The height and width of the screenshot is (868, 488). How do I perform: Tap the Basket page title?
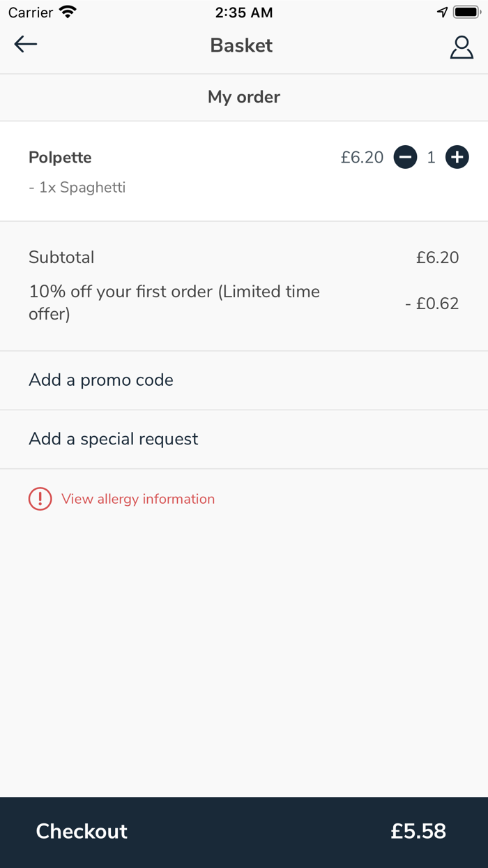(241, 45)
